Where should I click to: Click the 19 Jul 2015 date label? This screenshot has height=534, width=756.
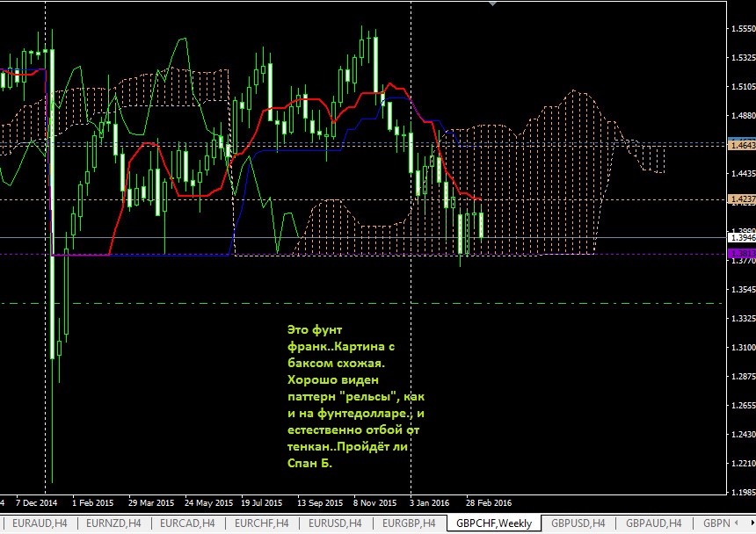(261, 502)
